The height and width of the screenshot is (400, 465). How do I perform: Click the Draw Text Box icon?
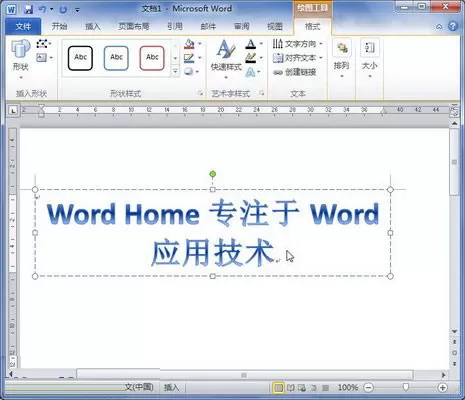coord(41,58)
